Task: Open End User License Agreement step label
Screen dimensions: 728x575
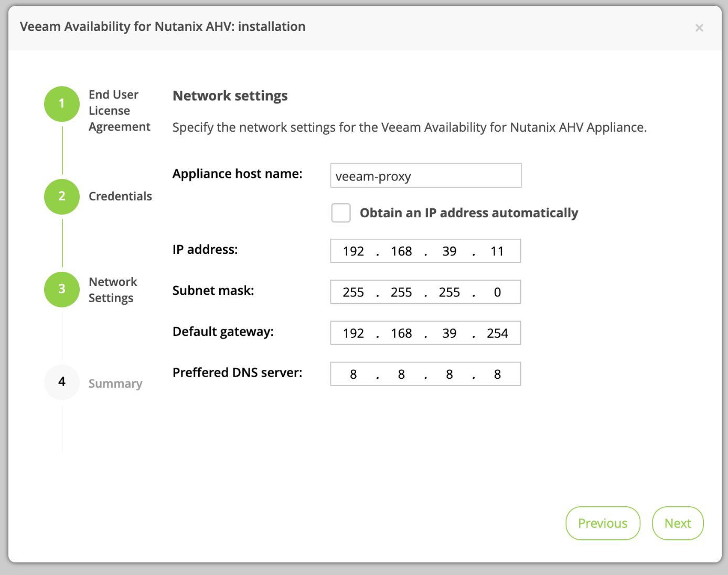Action: (x=120, y=111)
